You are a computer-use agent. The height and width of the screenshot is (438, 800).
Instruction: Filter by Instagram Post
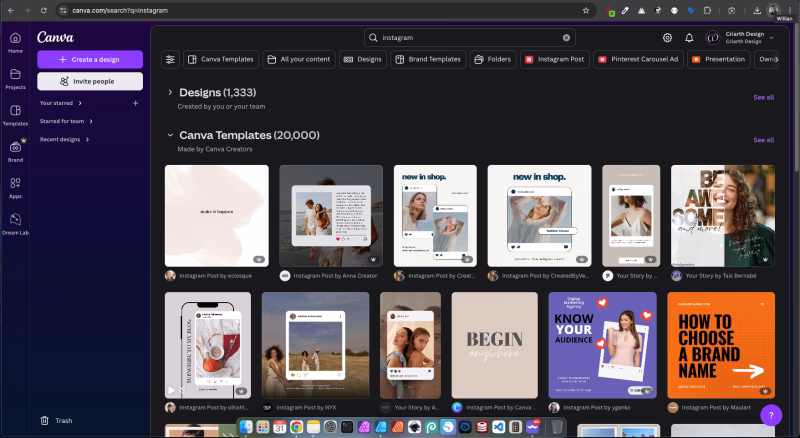pos(555,59)
